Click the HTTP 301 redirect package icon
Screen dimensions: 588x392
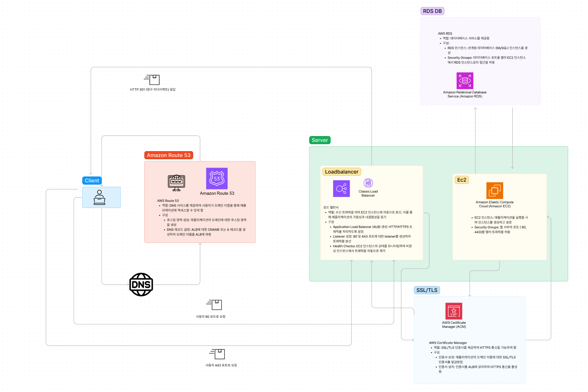click(152, 79)
